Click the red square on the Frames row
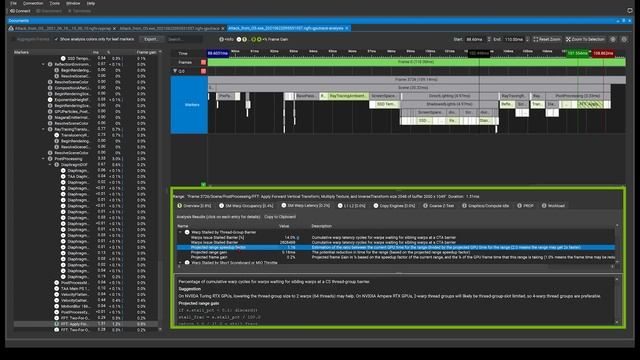The image size is (640, 360). tap(203, 62)
